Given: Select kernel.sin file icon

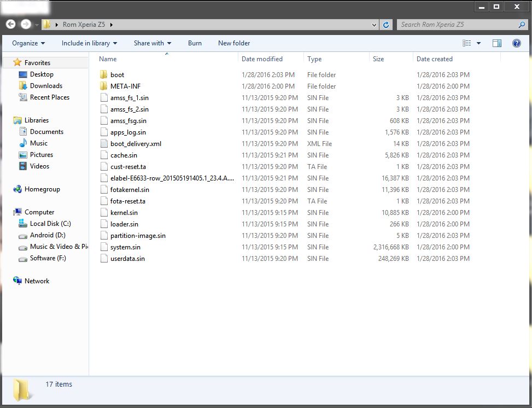Looking at the screenshot, I should click(x=104, y=213).
